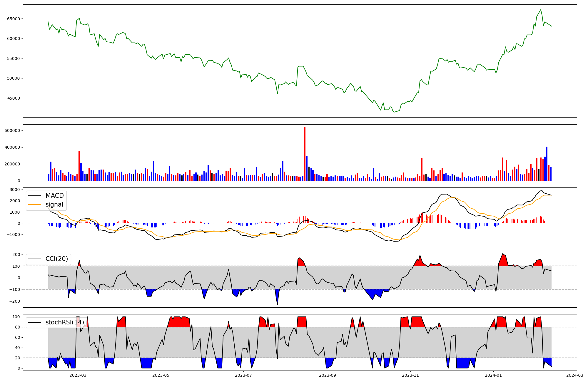Click the 2023-07 date tick label

tap(244, 375)
